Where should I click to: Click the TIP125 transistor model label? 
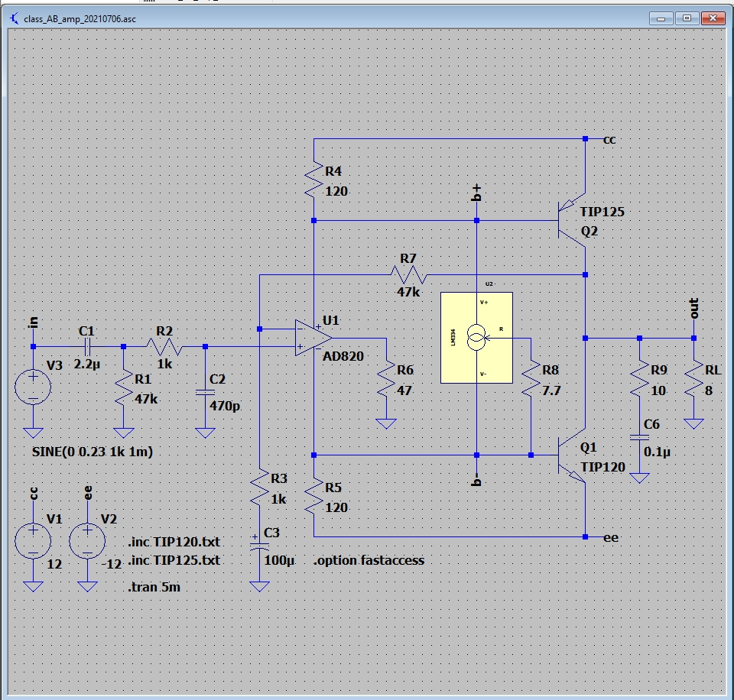pos(602,212)
